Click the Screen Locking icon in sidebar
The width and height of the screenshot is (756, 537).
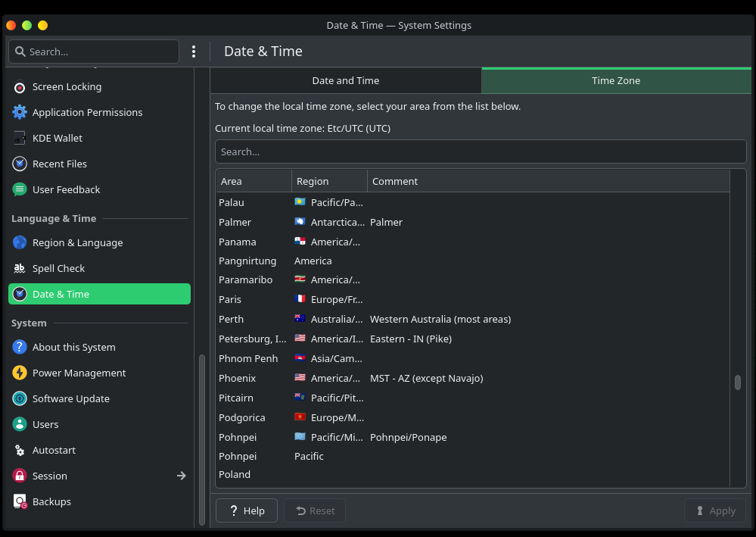[20, 87]
